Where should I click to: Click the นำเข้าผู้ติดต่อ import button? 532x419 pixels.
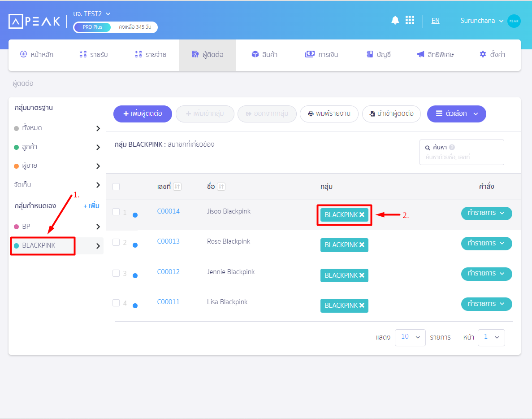[x=392, y=114]
